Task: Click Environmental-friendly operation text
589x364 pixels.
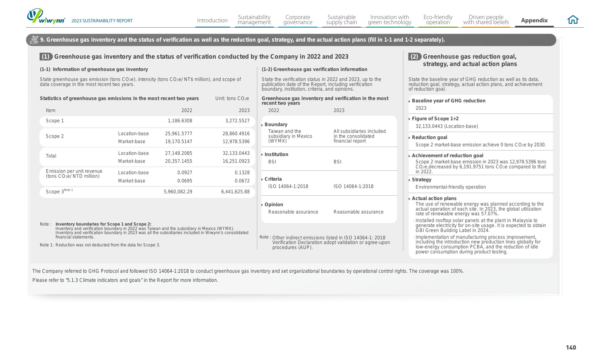Action: [x=451, y=187]
